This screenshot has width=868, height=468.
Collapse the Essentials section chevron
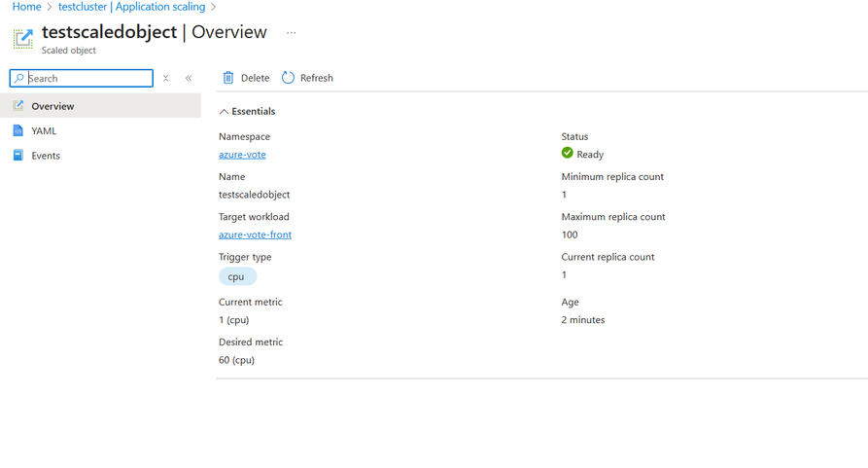coord(224,111)
